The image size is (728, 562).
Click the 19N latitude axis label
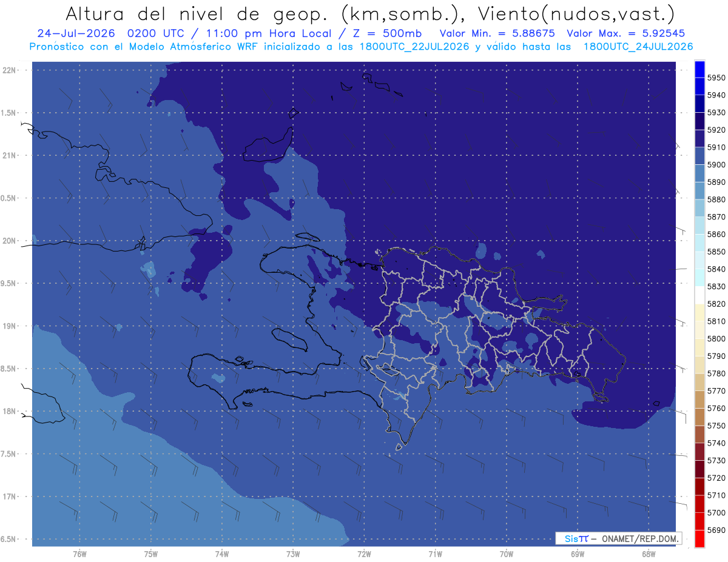click(x=8, y=326)
